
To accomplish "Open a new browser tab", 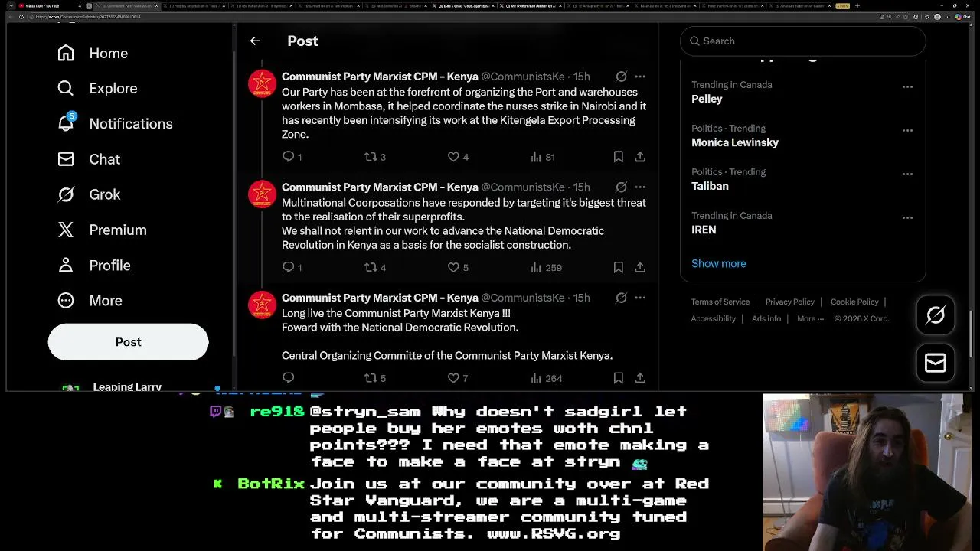I will tap(857, 5).
